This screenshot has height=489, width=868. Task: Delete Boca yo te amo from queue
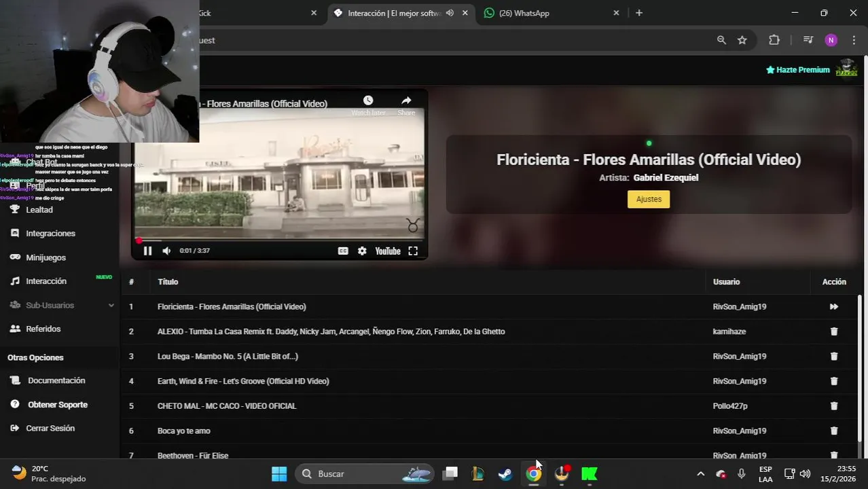(834, 431)
